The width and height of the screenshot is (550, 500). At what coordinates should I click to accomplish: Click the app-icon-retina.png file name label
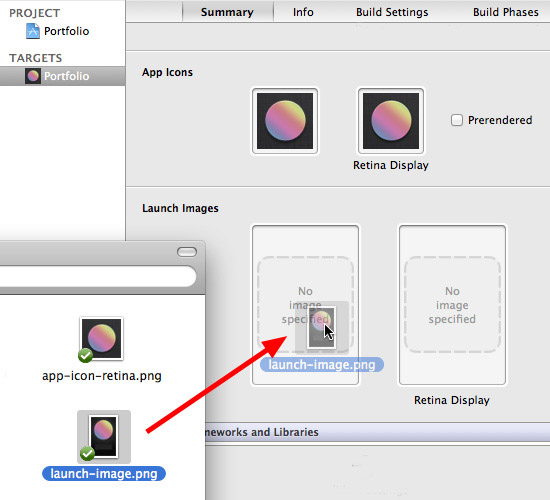coord(102,376)
